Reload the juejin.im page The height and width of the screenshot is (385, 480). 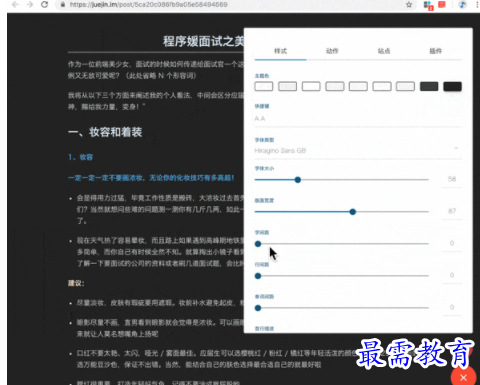tap(44, 4)
